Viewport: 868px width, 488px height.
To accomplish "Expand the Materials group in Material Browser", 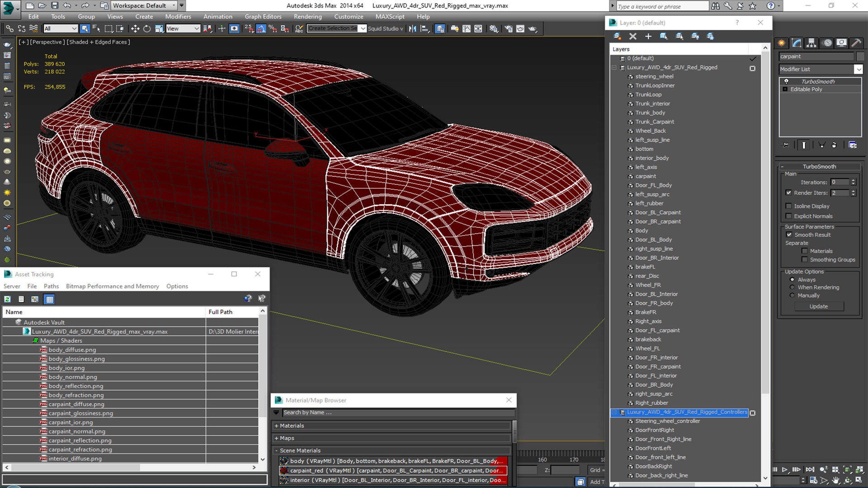I will coord(276,426).
